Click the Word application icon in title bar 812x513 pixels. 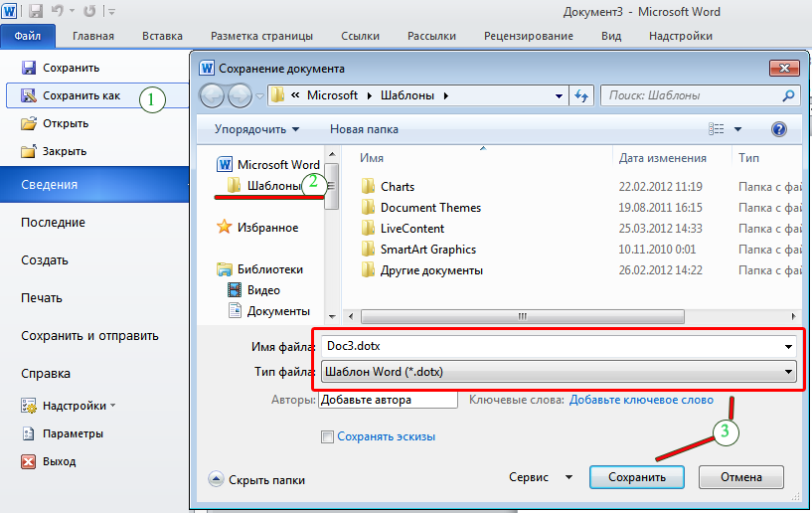pyautogui.click(x=9, y=10)
